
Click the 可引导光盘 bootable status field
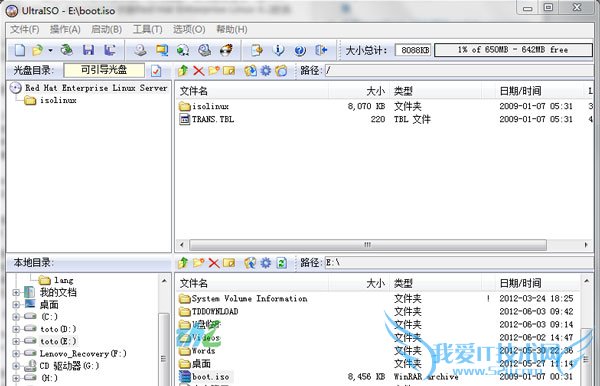click(x=104, y=70)
